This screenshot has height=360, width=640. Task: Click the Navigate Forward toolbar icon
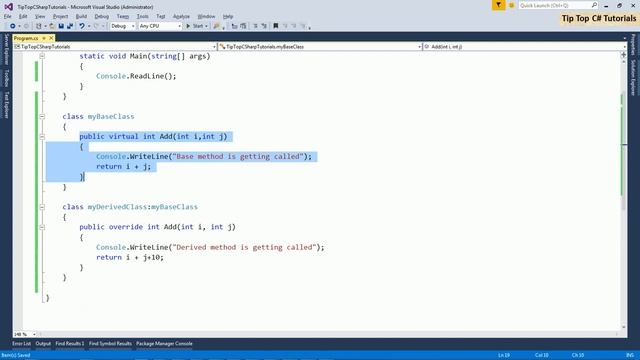(26, 26)
